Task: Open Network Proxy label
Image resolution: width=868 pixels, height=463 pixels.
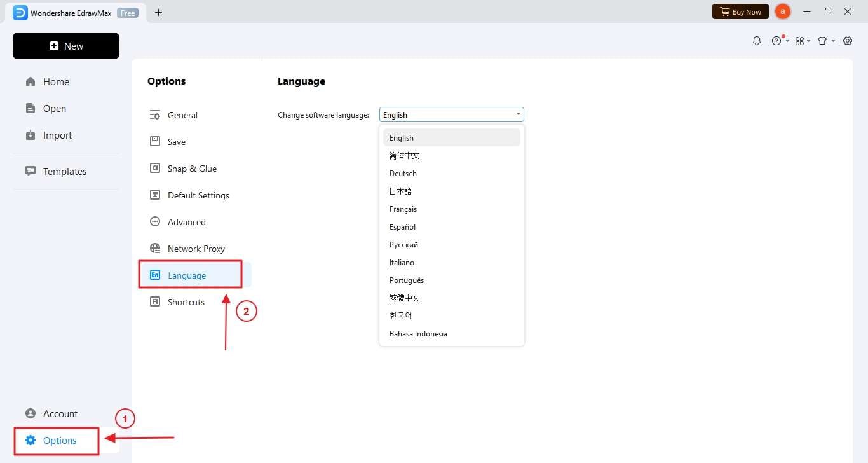Action: coord(196,249)
